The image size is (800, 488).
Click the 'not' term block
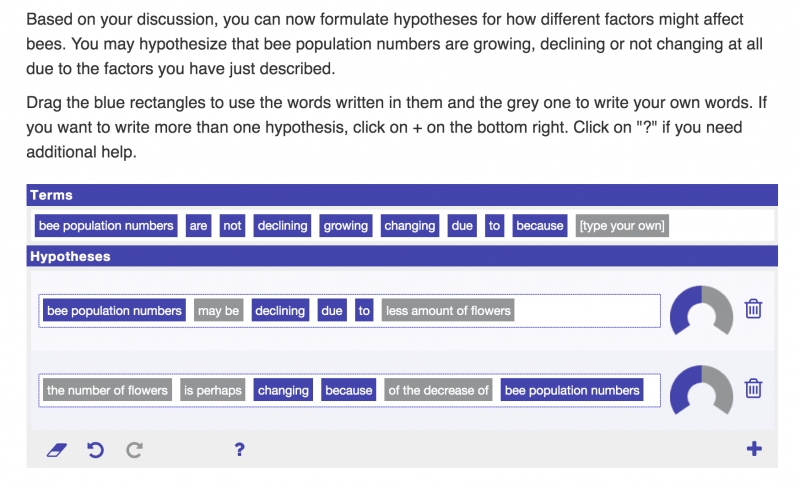tap(233, 226)
